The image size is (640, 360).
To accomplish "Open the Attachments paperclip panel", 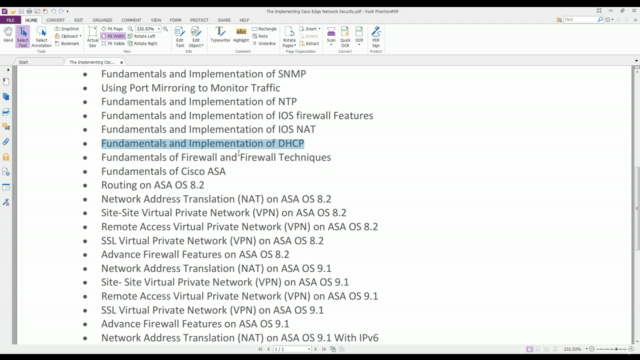I will point(6,142).
